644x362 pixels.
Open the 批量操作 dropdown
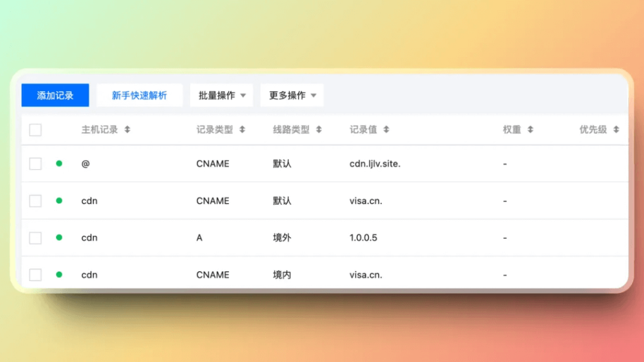221,96
